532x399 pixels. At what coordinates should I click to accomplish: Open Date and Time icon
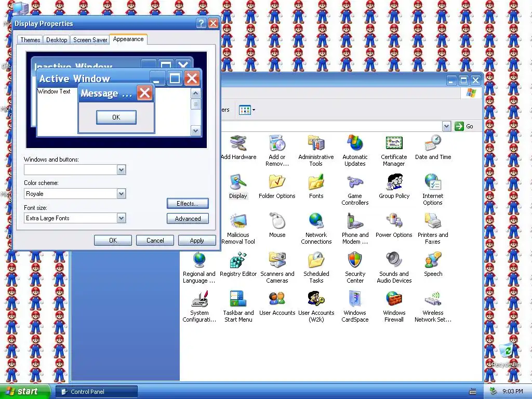pos(433,148)
